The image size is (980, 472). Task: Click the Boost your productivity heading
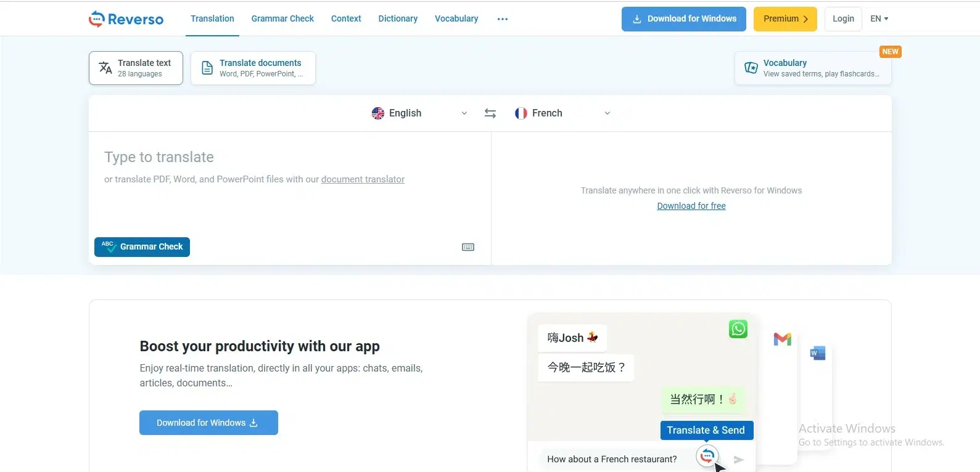coord(260,346)
